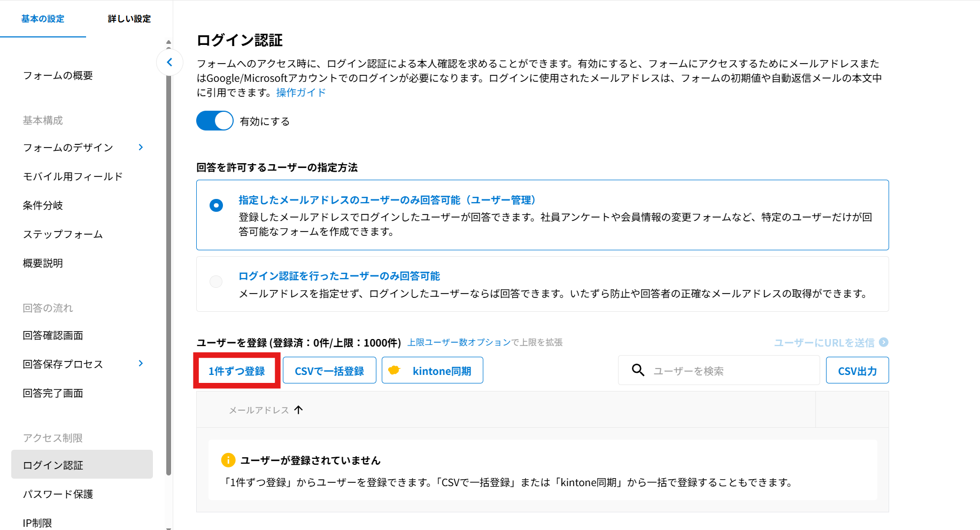
Task: Click the CSVで一括登録 button
Action: click(329, 371)
